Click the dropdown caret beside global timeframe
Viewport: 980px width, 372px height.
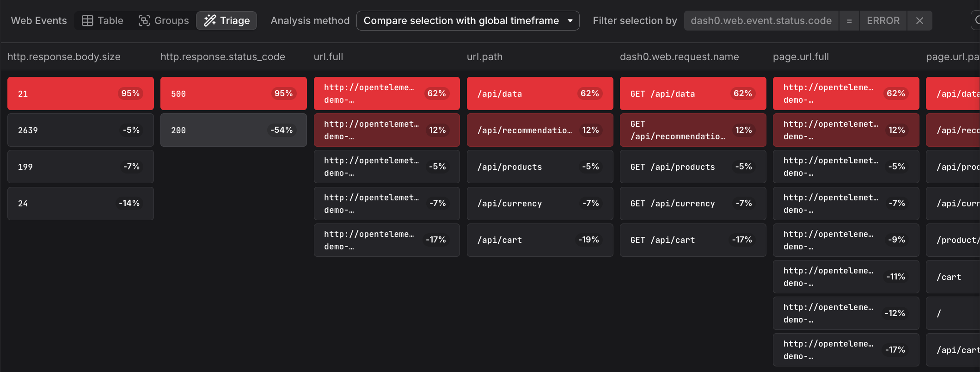(x=570, y=20)
